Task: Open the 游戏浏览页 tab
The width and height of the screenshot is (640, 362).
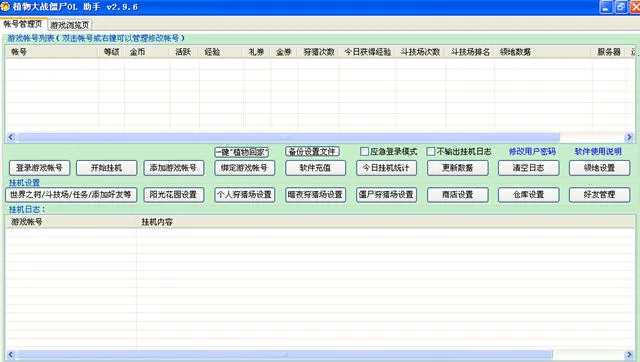Action: 70,25
